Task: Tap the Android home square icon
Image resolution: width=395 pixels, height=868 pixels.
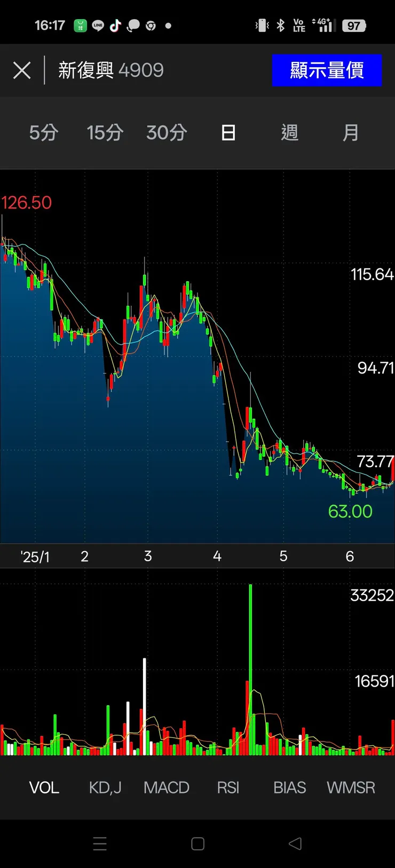Action: coord(197,843)
